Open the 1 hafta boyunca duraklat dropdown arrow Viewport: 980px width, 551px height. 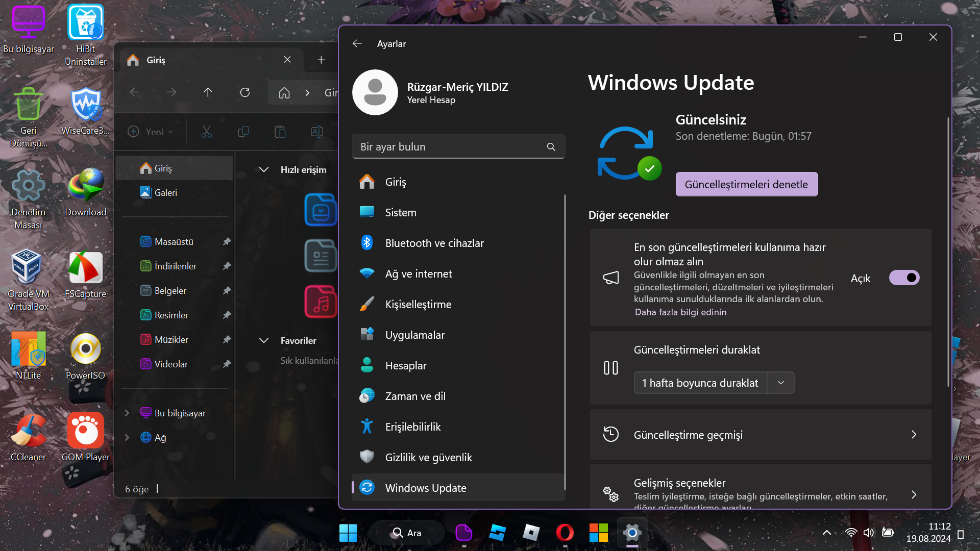pyautogui.click(x=780, y=383)
